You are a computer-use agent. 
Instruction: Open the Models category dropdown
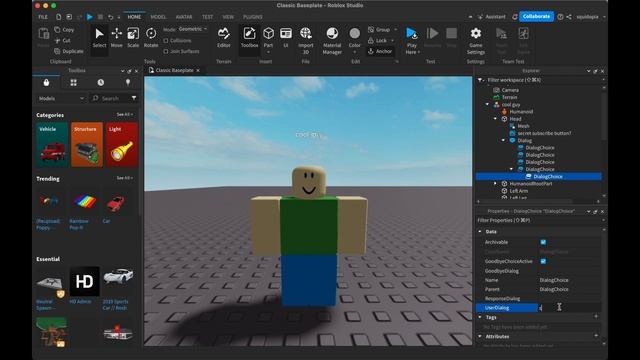coord(61,98)
